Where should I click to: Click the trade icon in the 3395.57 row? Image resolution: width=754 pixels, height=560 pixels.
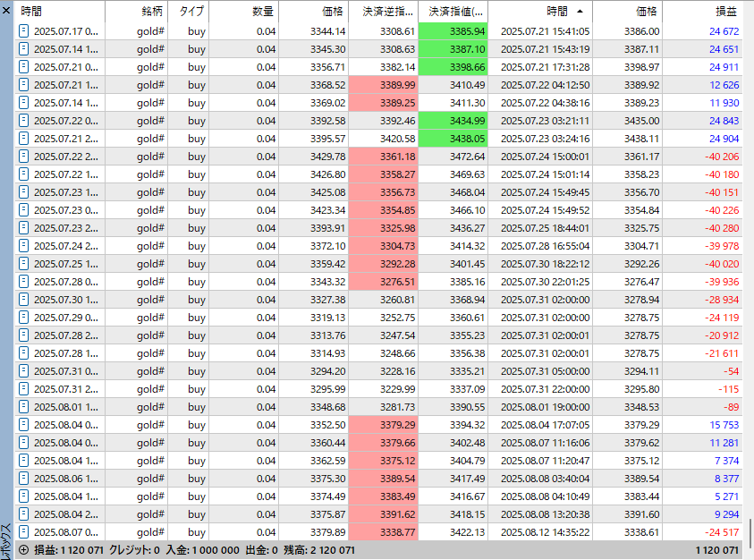[x=23, y=139]
